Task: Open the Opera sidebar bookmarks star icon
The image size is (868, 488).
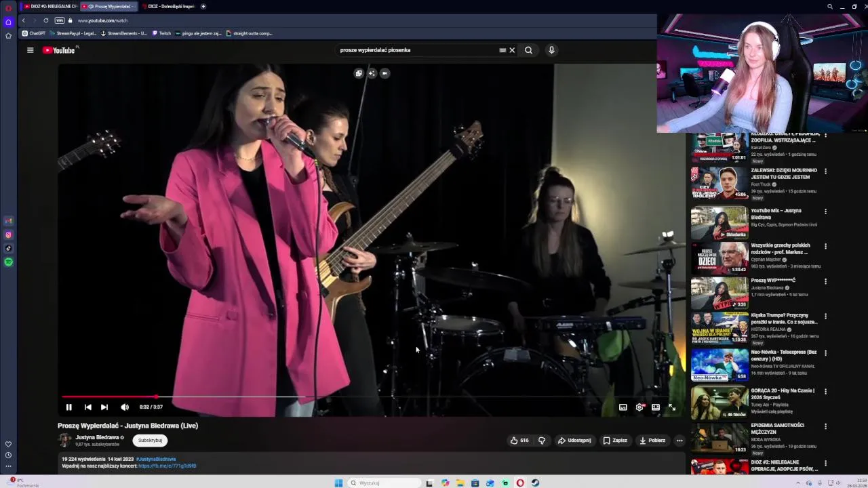Action: 8,36
